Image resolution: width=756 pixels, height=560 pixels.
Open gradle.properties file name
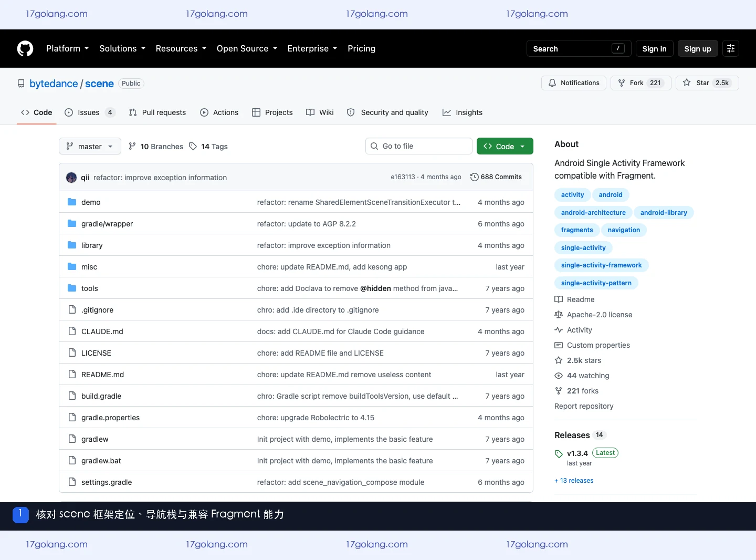click(x=110, y=418)
